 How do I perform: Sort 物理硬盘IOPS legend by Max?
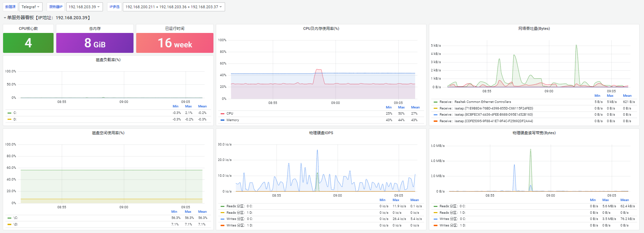(x=396, y=200)
